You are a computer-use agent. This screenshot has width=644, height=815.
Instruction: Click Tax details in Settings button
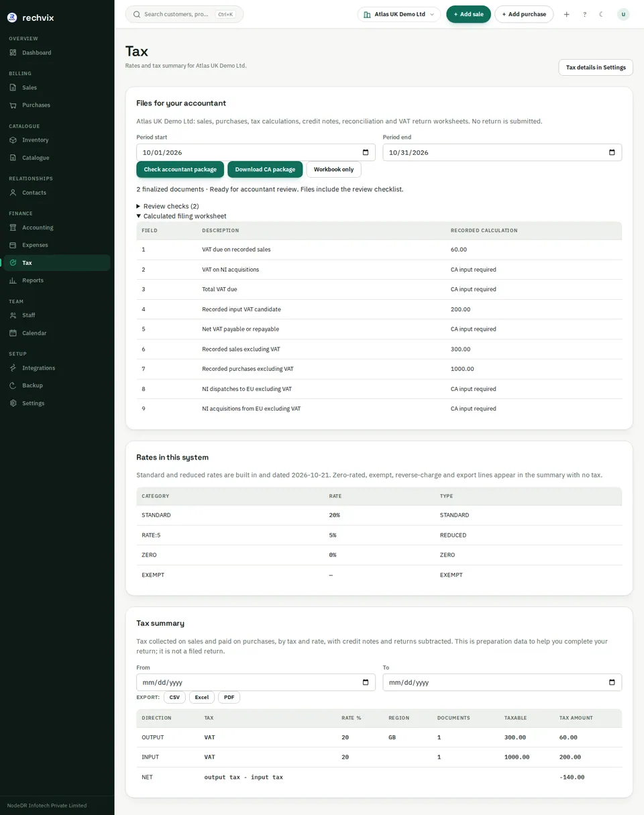click(596, 67)
